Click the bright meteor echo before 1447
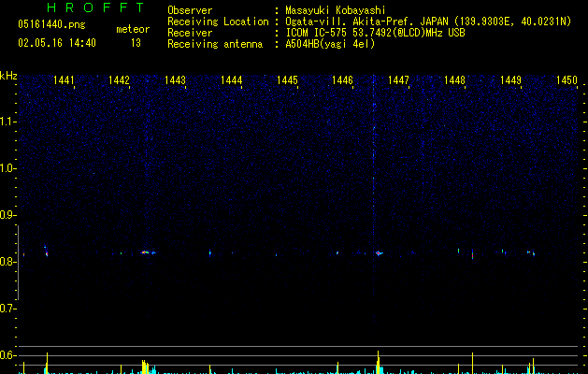Viewport: 588px width, 374px height. click(x=380, y=253)
